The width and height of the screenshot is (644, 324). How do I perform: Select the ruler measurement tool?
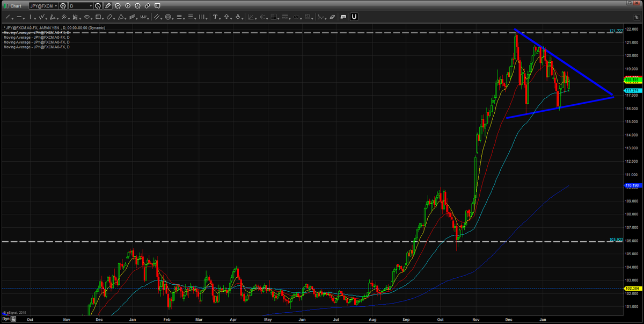(x=143, y=17)
